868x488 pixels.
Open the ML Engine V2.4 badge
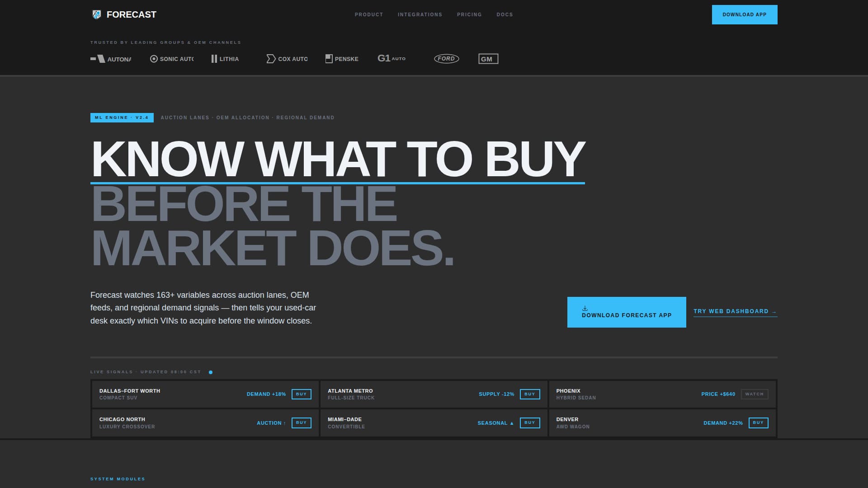click(122, 117)
